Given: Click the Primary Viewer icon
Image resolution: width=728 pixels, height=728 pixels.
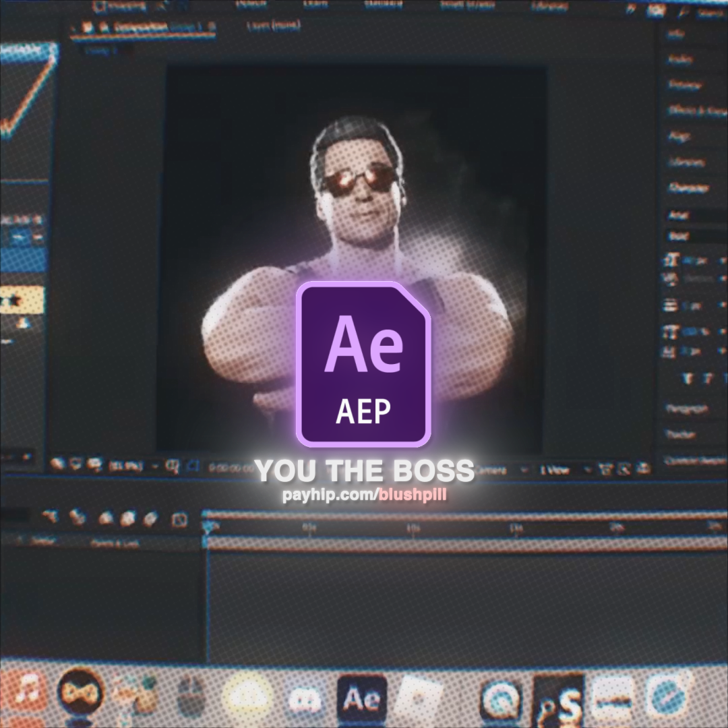Looking at the screenshot, I should 75,464.
